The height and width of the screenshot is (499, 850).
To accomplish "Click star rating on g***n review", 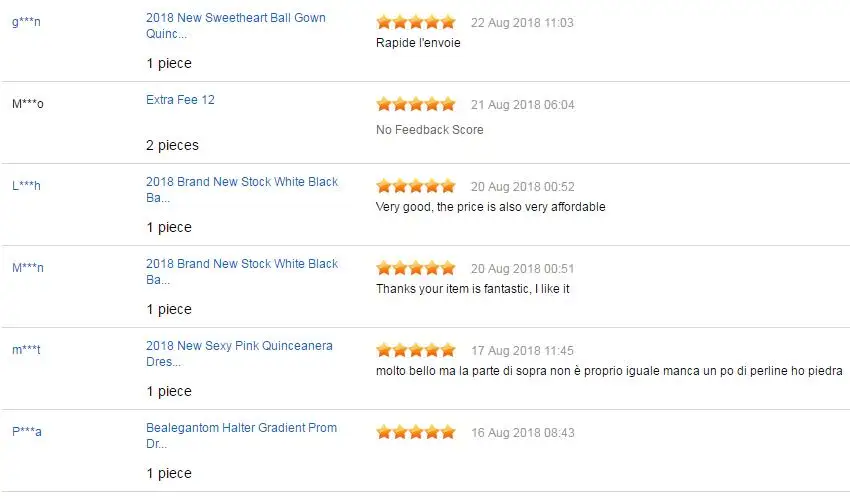I will coord(415,22).
